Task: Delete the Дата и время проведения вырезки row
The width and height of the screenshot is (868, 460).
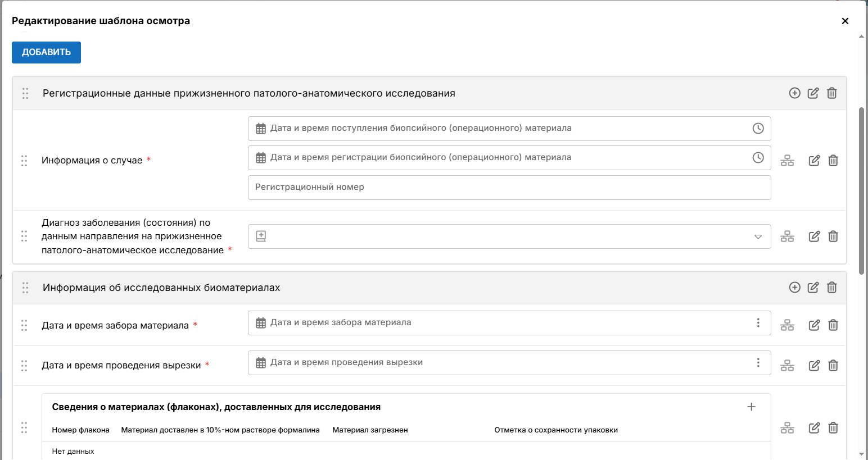Action: click(833, 366)
